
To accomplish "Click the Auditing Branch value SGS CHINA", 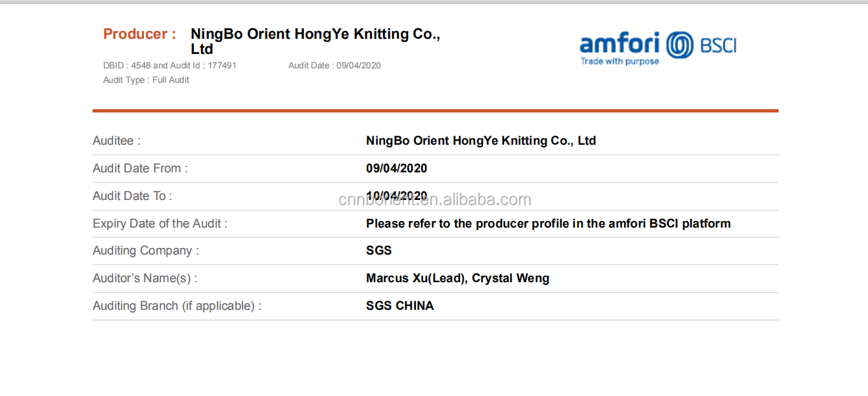I will pos(400,306).
